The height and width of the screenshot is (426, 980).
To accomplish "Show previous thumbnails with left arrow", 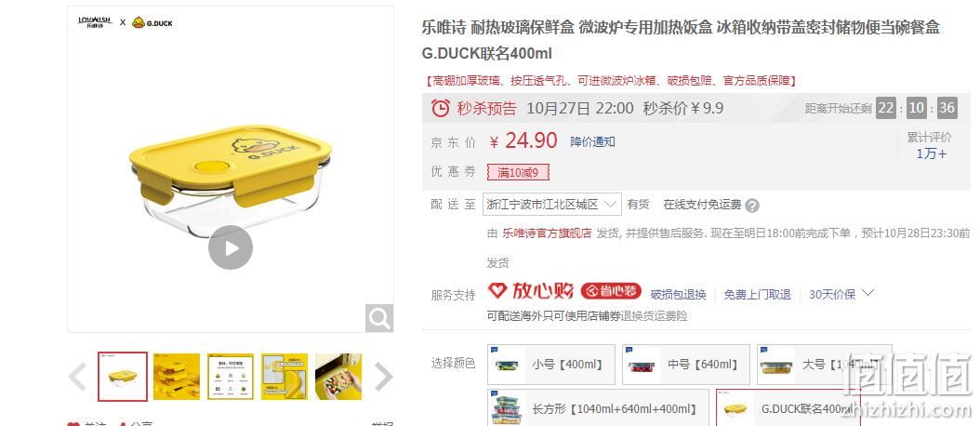I will point(77,377).
